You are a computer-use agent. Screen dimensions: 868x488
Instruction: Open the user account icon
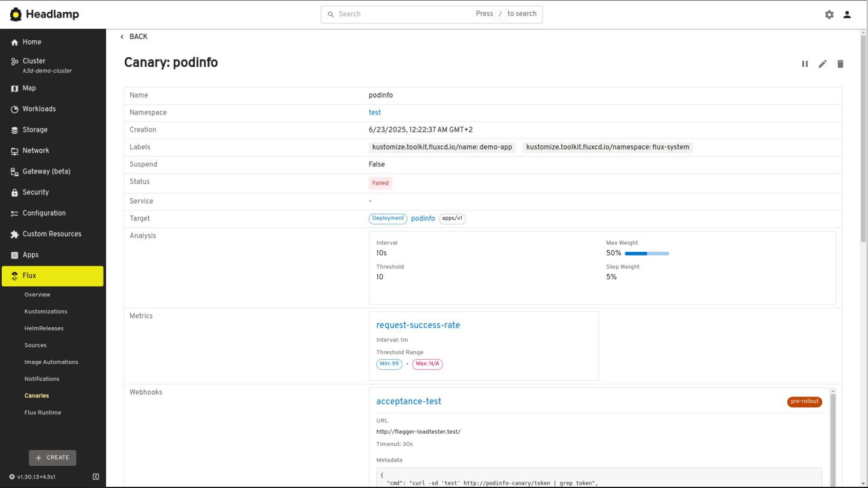[x=847, y=14]
